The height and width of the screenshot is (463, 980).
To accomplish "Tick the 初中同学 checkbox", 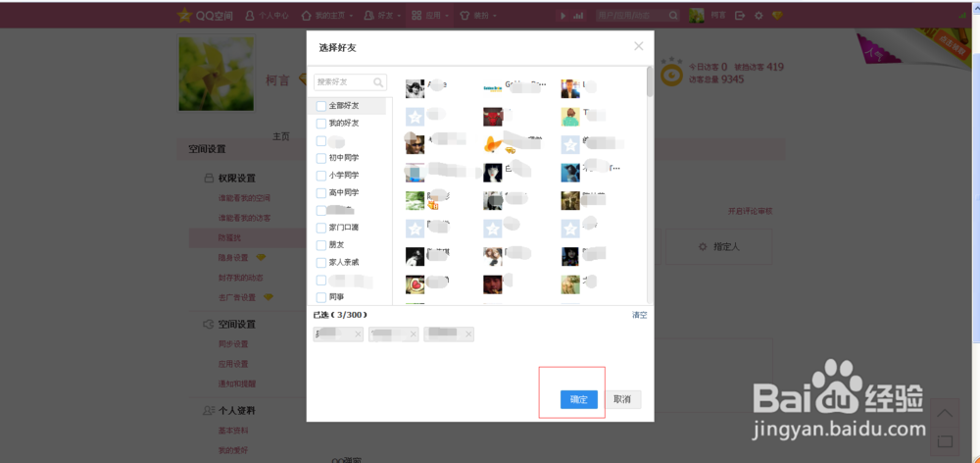I will click(x=321, y=158).
